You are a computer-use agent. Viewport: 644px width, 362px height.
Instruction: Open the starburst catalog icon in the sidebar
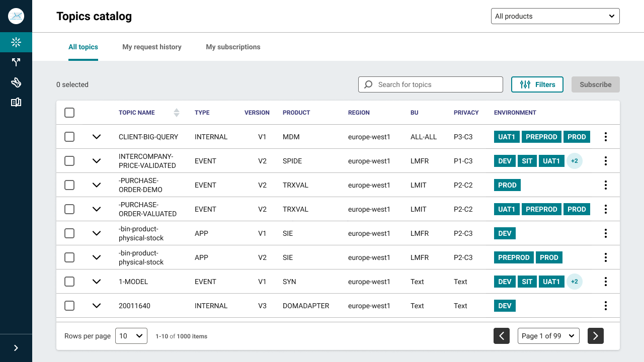pyautogui.click(x=16, y=42)
